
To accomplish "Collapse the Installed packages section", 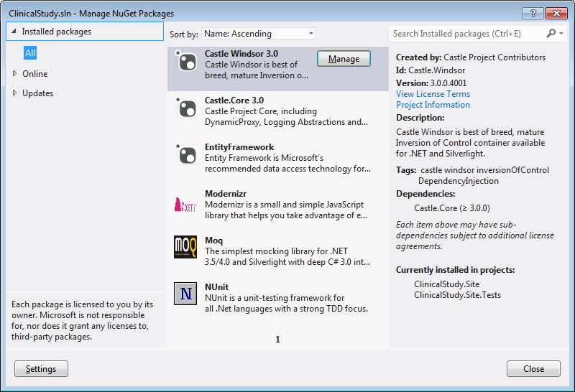I will pos(14,32).
